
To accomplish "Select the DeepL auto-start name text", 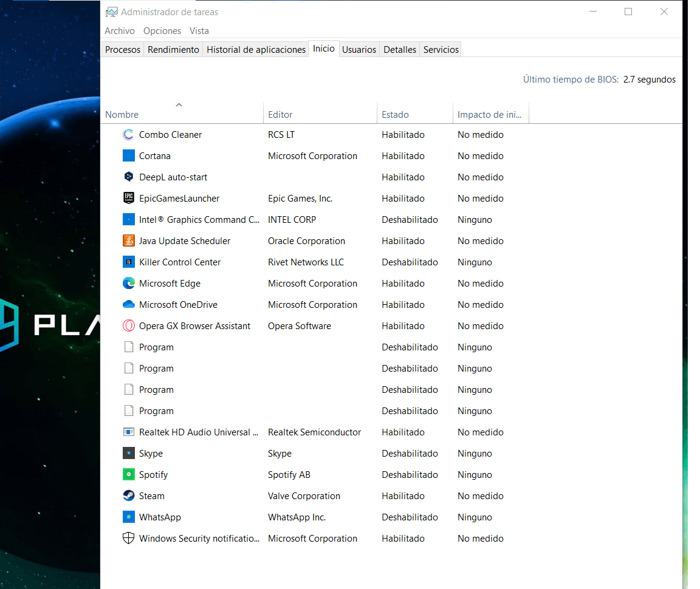I will point(173,177).
